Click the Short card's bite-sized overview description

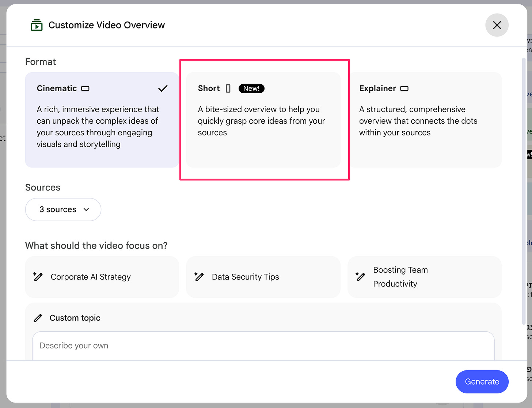pyautogui.click(x=262, y=121)
